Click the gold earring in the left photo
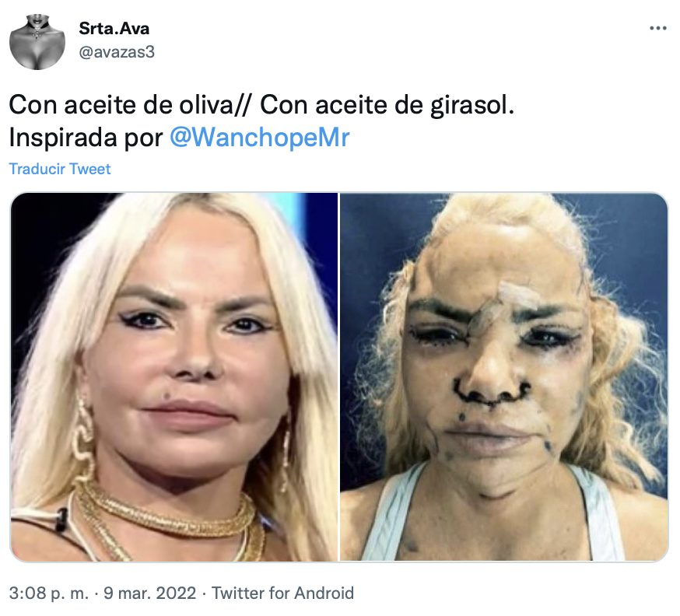This screenshot has height=616, width=680. pos(83,438)
